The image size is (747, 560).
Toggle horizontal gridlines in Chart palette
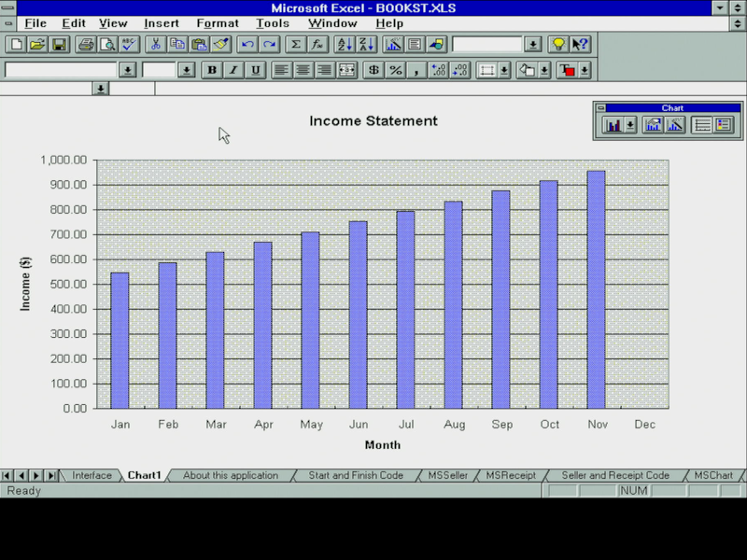702,125
